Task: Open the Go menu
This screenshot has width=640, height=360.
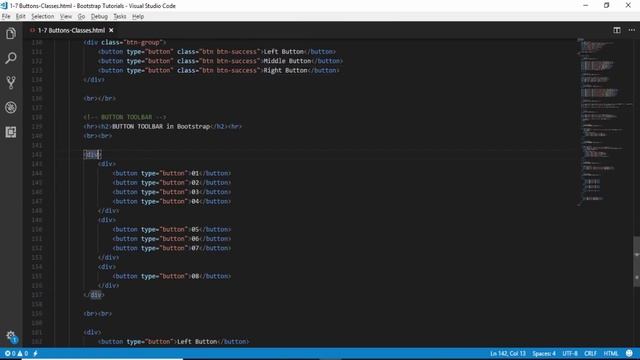Action: click(81, 16)
